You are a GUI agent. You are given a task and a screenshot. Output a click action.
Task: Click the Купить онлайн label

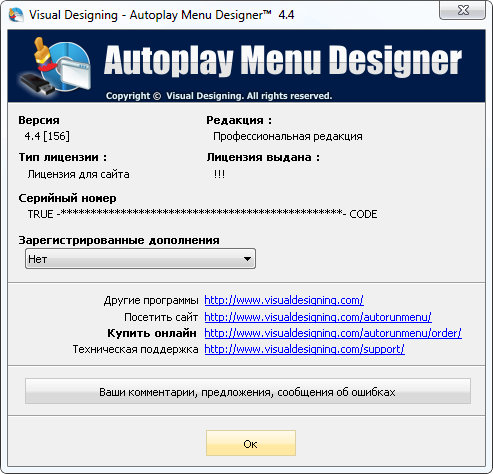(x=152, y=333)
